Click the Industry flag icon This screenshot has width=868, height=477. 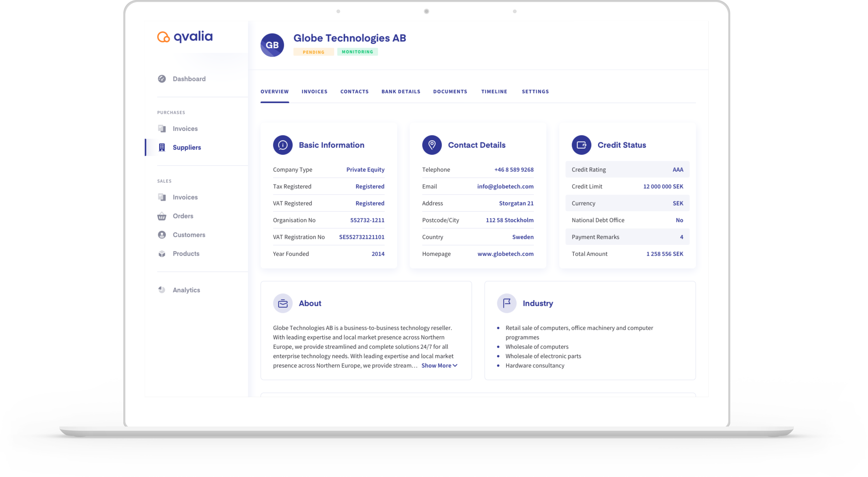click(506, 303)
